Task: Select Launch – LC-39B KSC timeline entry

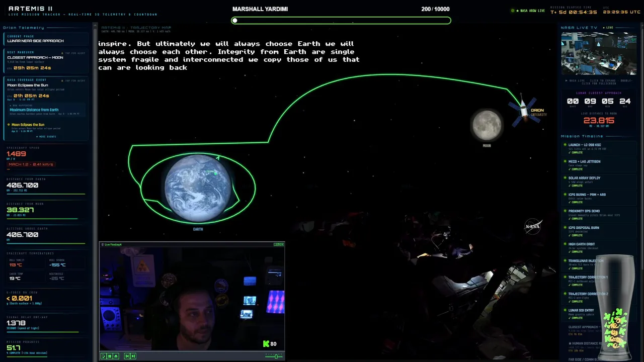Action: point(599,148)
